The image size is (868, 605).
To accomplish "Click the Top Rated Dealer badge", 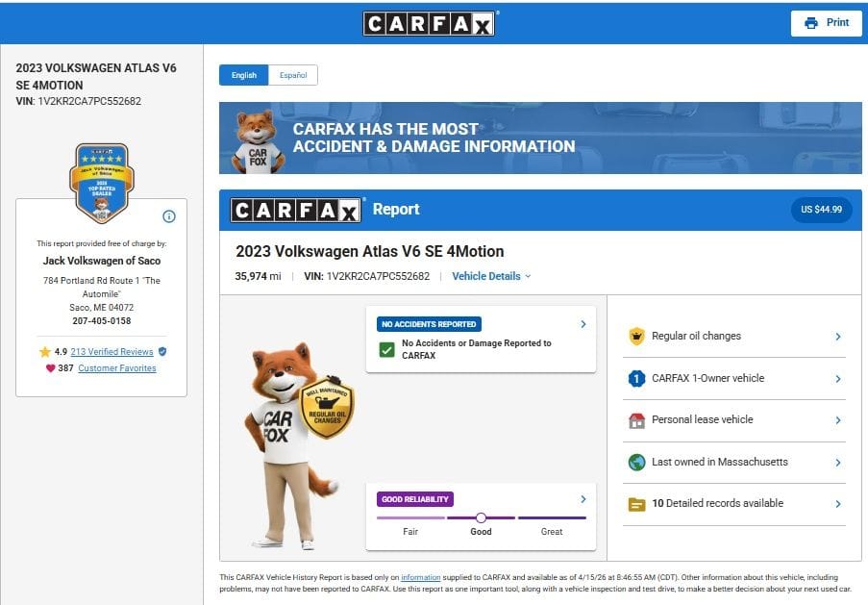I will pos(101,182).
